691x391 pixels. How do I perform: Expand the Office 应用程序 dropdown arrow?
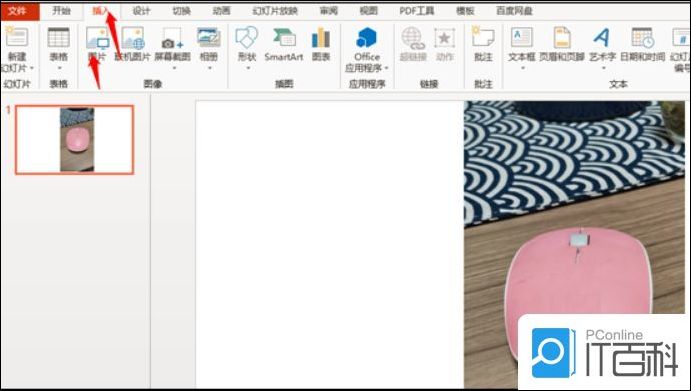click(386, 68)
